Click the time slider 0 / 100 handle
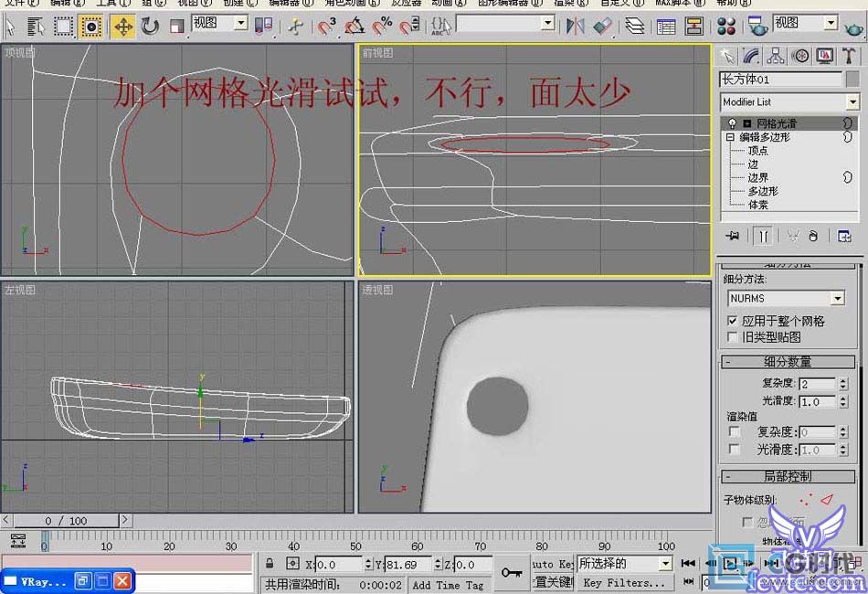 coord(66,520)
